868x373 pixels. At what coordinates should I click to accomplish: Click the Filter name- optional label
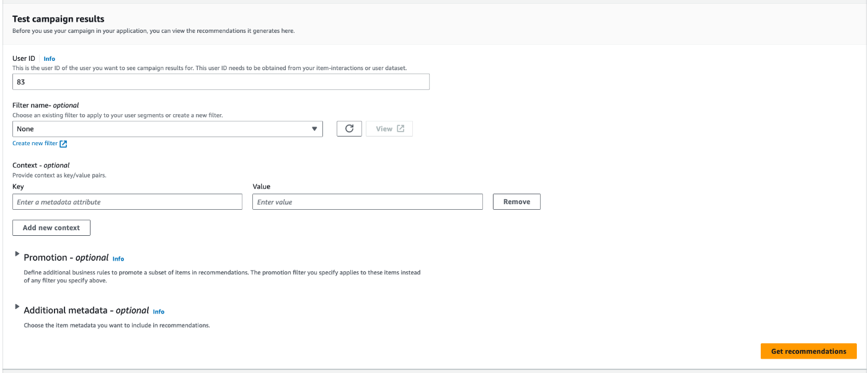click(x=46, y=106)
